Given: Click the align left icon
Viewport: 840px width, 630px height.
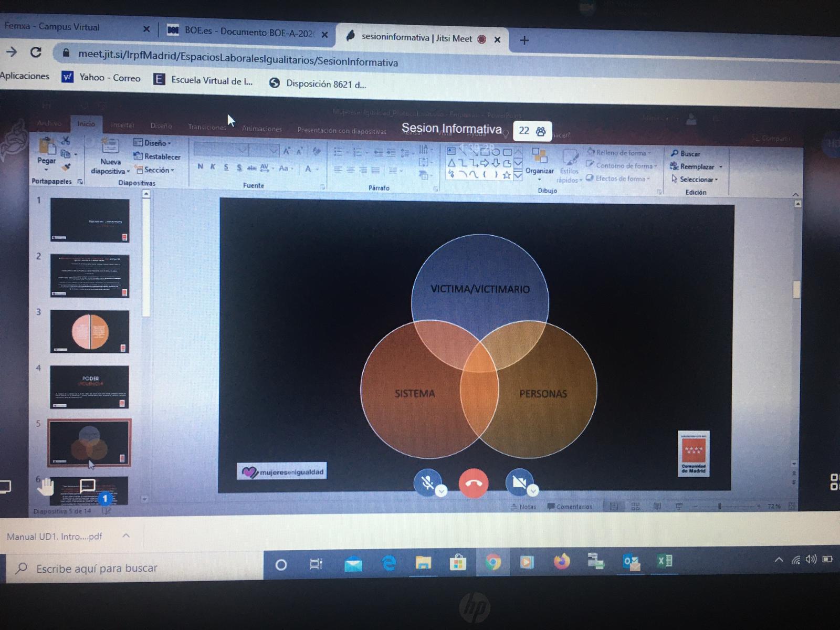Looking at the screenshot, I should tap(338, 170).
